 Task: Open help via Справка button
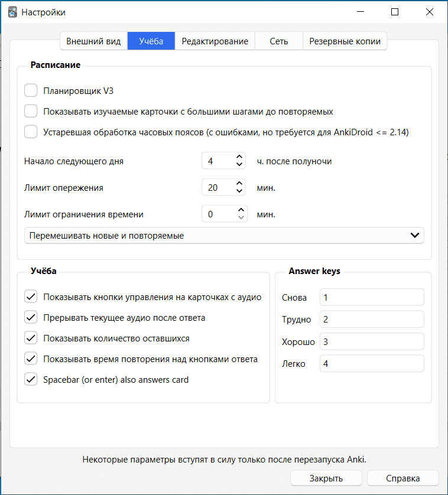(402, 478)
